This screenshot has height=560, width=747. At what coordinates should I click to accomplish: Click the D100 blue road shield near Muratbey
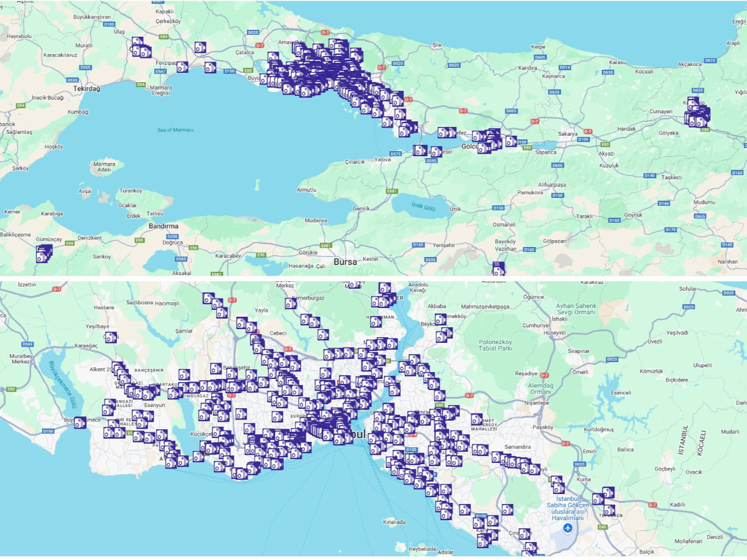coord(49,431)
